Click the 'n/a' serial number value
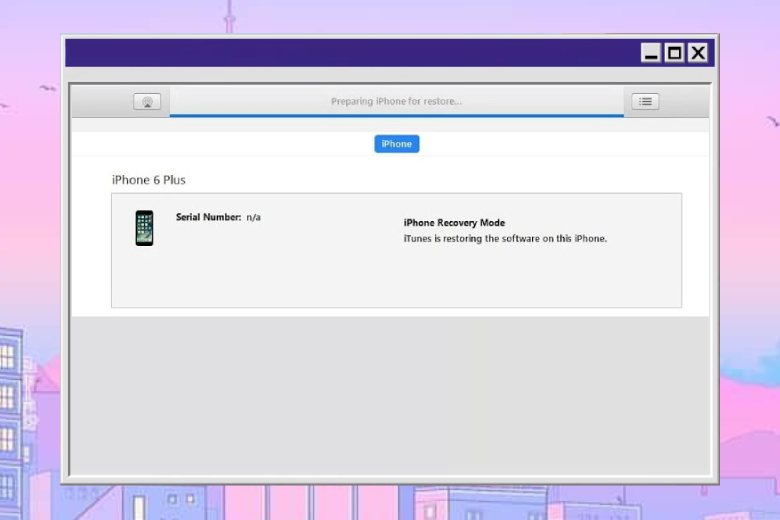Viewport: 780px width, 520px height. coord(253,217)
